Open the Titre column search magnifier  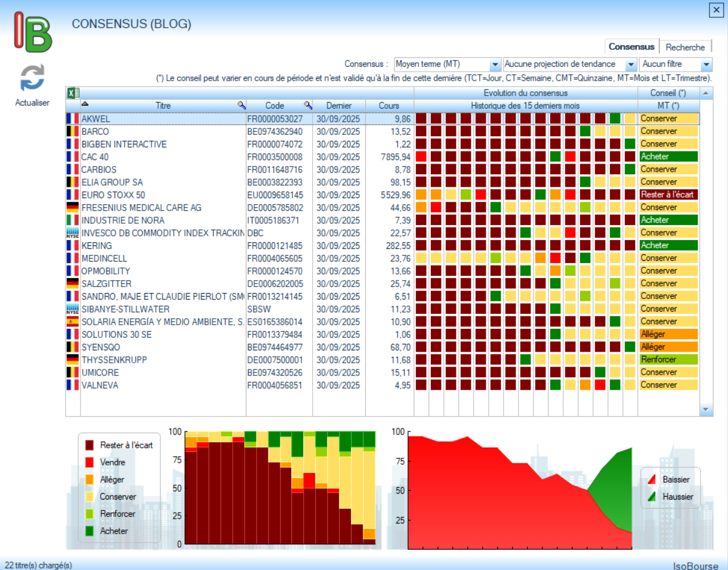(241, 105)
